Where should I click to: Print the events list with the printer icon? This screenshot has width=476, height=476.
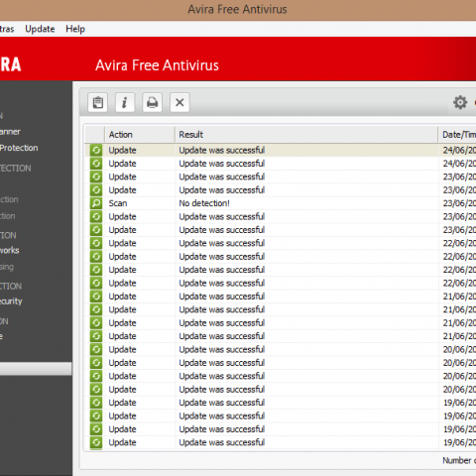coord(152,102)
